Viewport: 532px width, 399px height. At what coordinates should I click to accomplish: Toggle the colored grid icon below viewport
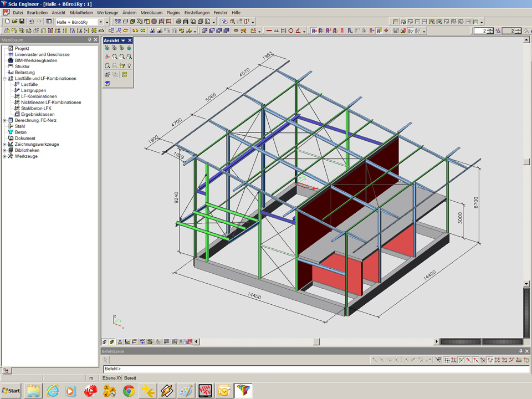190,342
